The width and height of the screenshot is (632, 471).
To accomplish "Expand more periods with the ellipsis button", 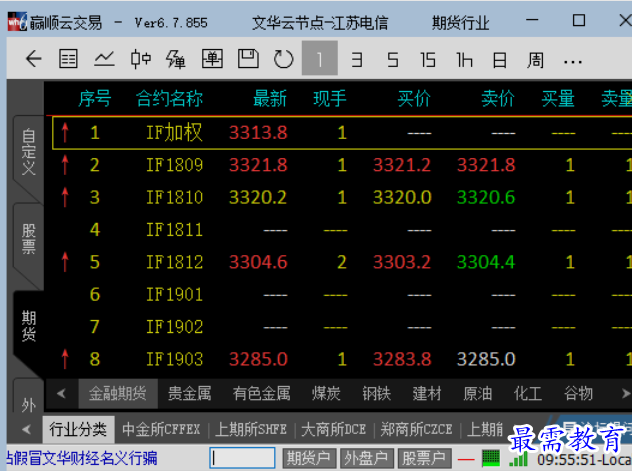I will pos(573,62).
